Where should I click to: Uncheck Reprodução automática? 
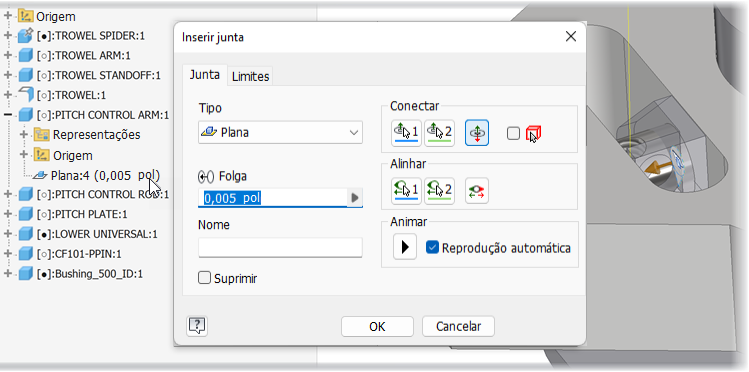point(432,247)
